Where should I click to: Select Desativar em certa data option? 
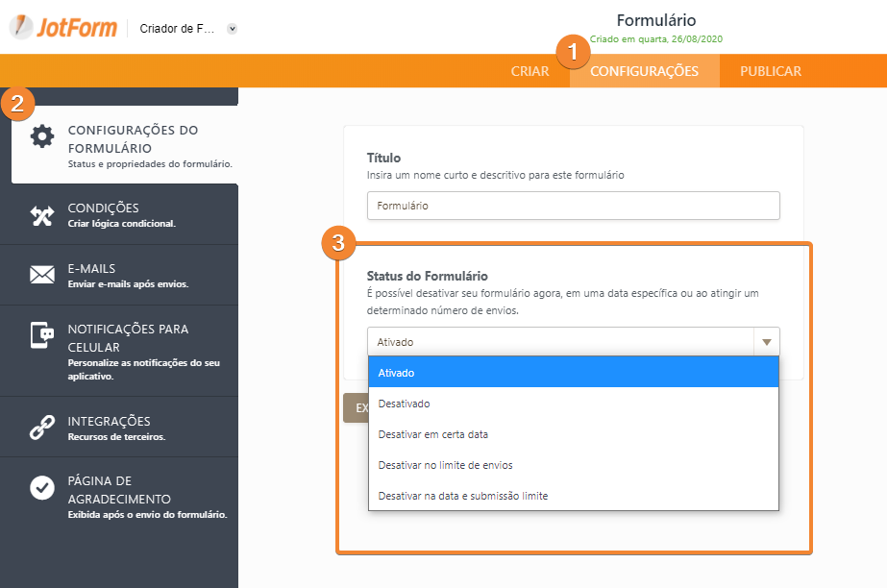click(573, 434)
